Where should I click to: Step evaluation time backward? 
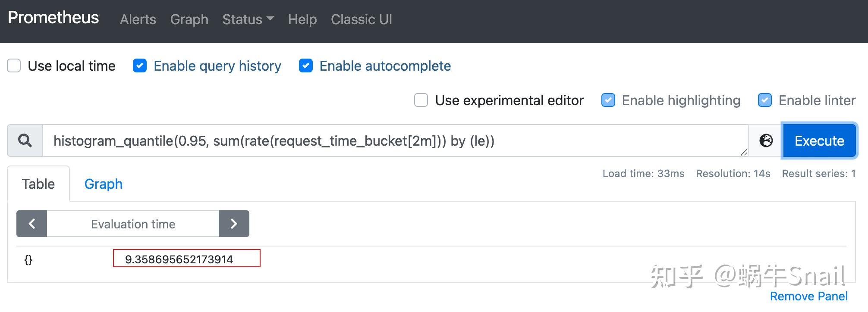pos(31,224)
